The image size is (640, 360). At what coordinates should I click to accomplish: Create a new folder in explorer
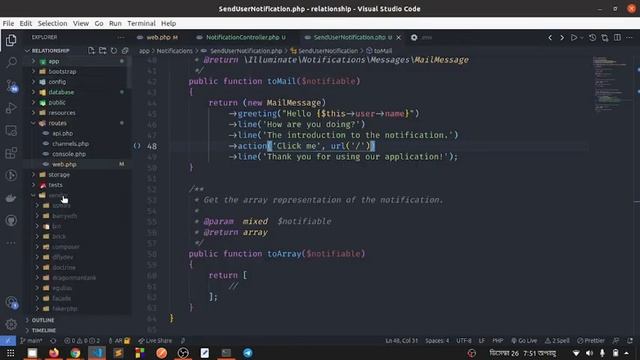(102, 51)
